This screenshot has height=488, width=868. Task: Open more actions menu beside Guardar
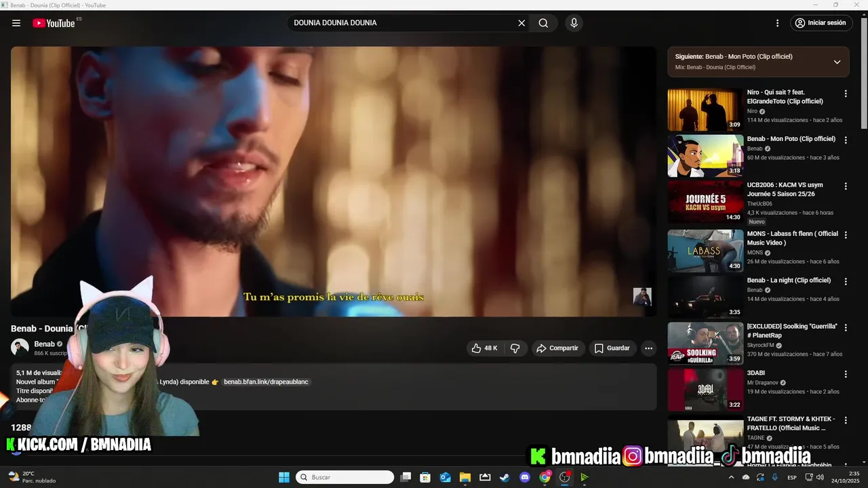tap(648, 348)
